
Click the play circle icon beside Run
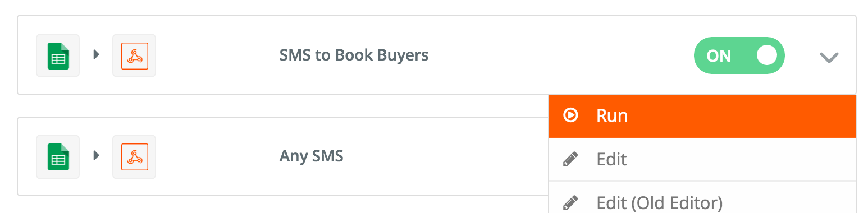(x=570, y=115)
